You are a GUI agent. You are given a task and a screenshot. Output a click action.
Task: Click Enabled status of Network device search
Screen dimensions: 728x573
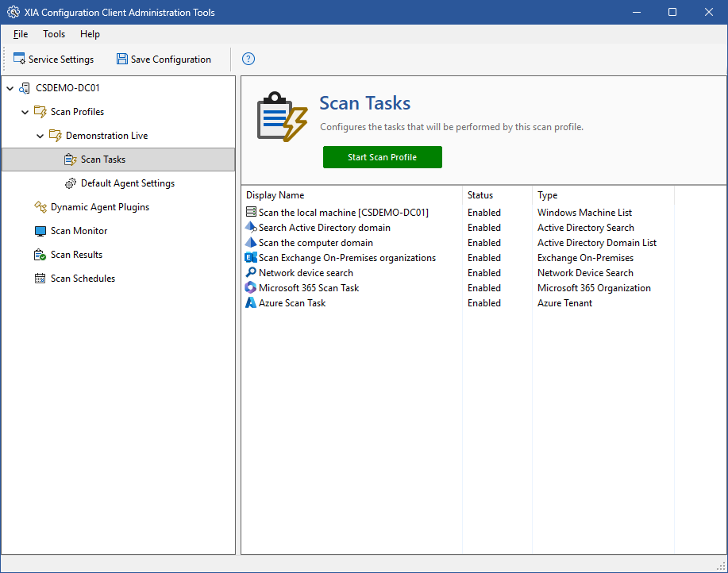tap(484, 273)
